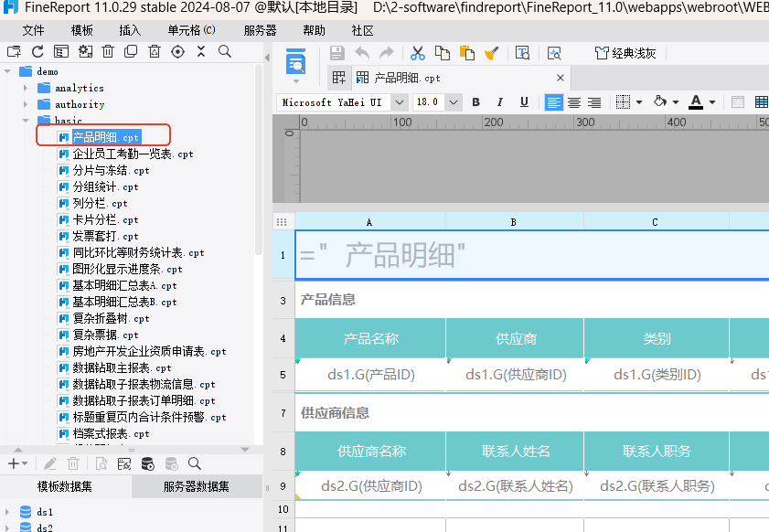Toggle bold formatting
The height and width of the screenshot is (532, 769).
point(475,102)
